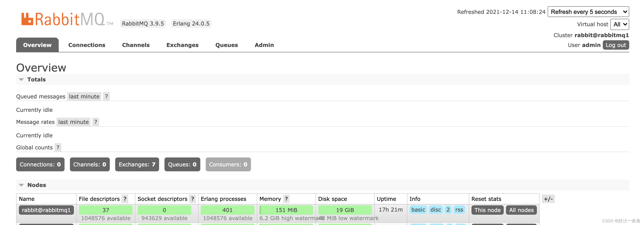Click the Erlang processes column header

tap(223, 199)
